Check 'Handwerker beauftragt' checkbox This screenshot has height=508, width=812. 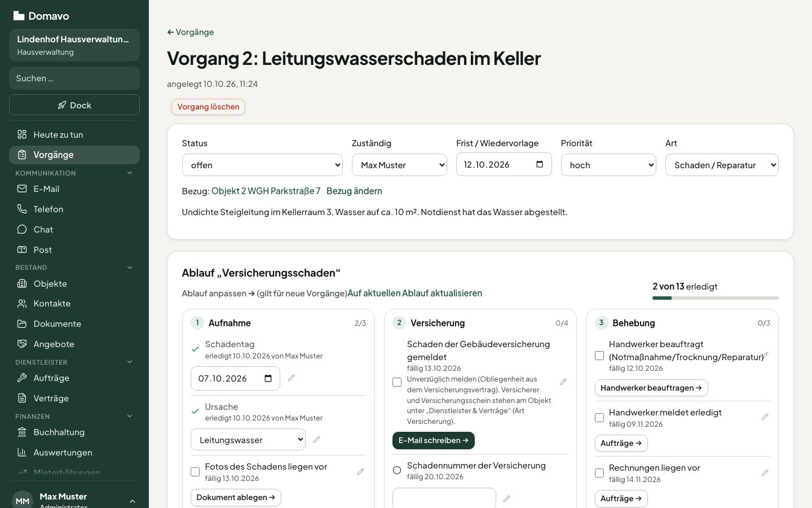tap(599, 356)
